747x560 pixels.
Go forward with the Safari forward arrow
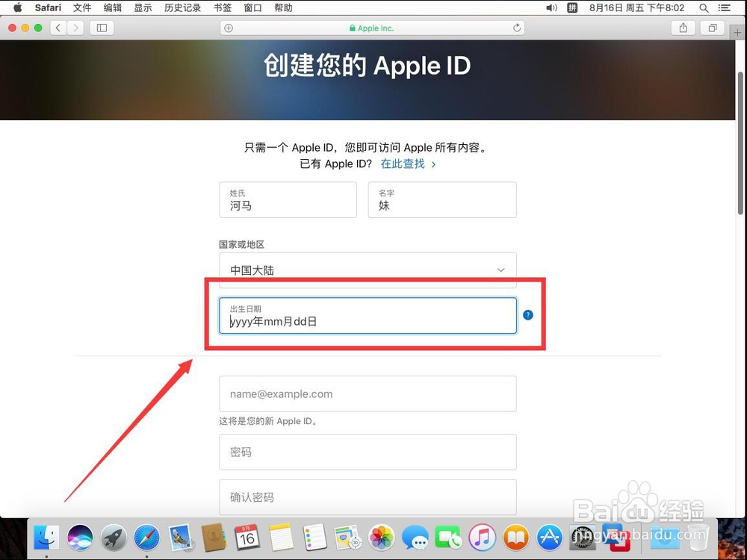[75, 28]
